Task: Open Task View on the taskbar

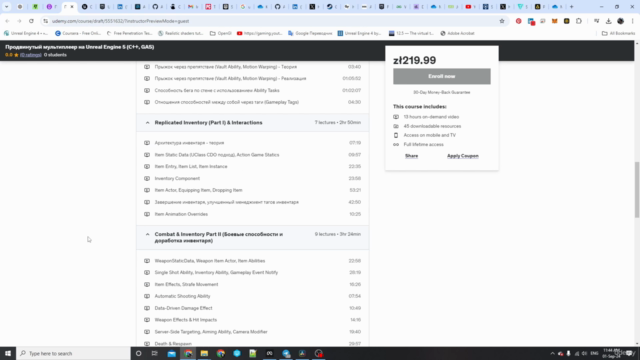Action: (155, 353)
